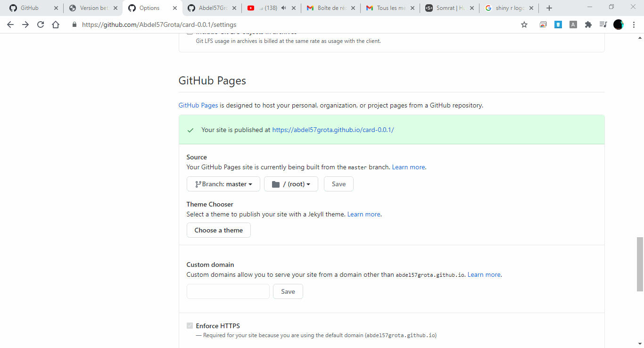Click the first extension icon beside the star

coord(543,25)
